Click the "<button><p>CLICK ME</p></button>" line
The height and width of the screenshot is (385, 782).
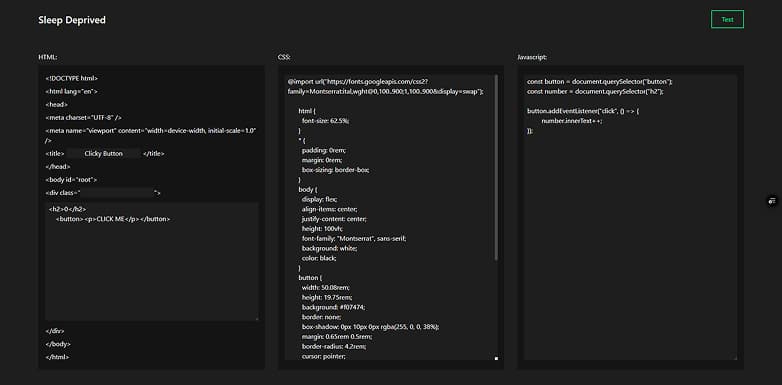pos(113,219)
